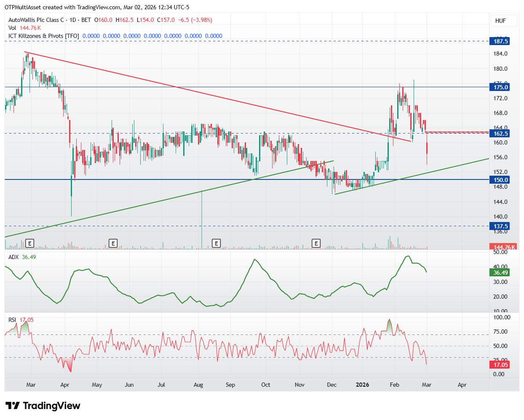Click the 150.0 support level label
The image size is (524, 420).
click(x=500, y=180)
